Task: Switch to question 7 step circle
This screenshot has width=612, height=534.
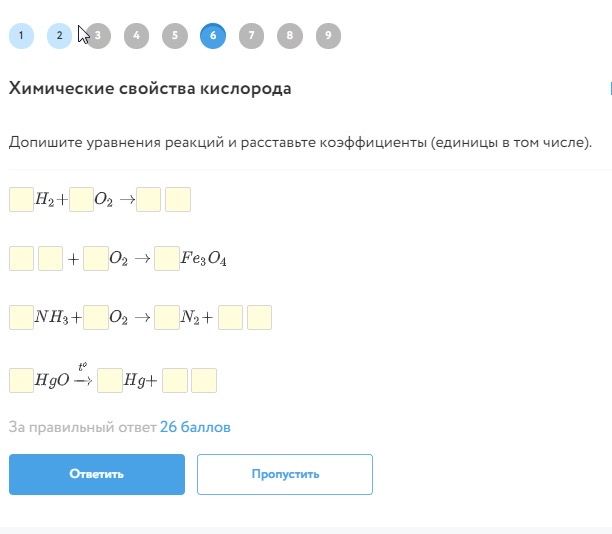Action: pyautogui.click(x=251, y=37)
